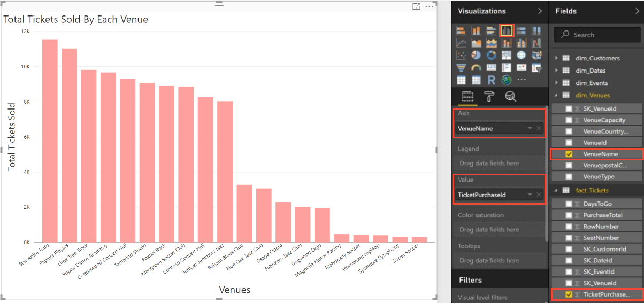This screenshot has height=303, width=644.
Task: Check the VenueCapacity field
Action: pos(569,120)
